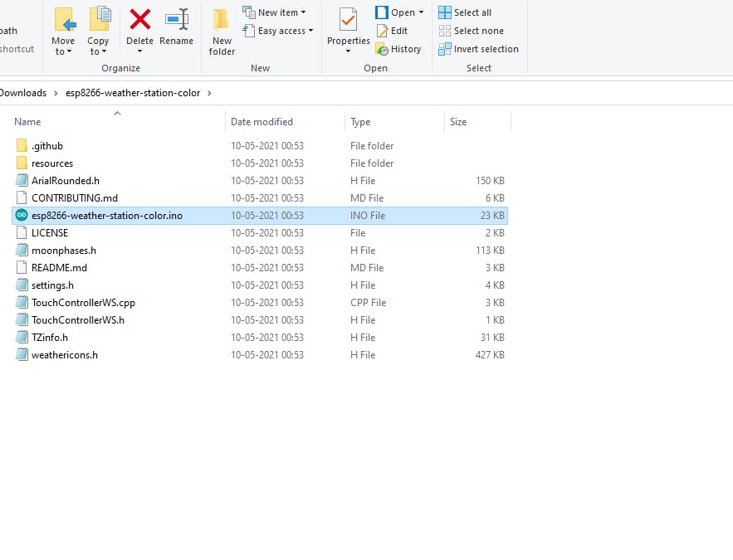Click the Select all icon

click(445, 12)
